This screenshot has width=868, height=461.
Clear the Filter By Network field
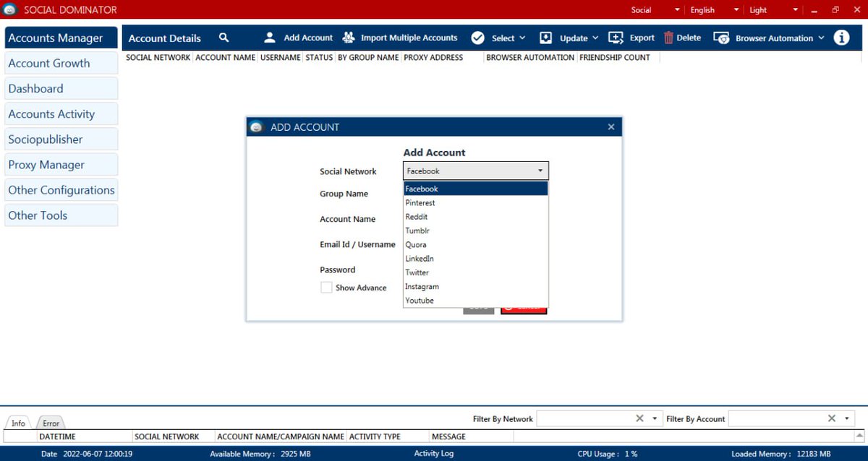[x=639, y=418]
